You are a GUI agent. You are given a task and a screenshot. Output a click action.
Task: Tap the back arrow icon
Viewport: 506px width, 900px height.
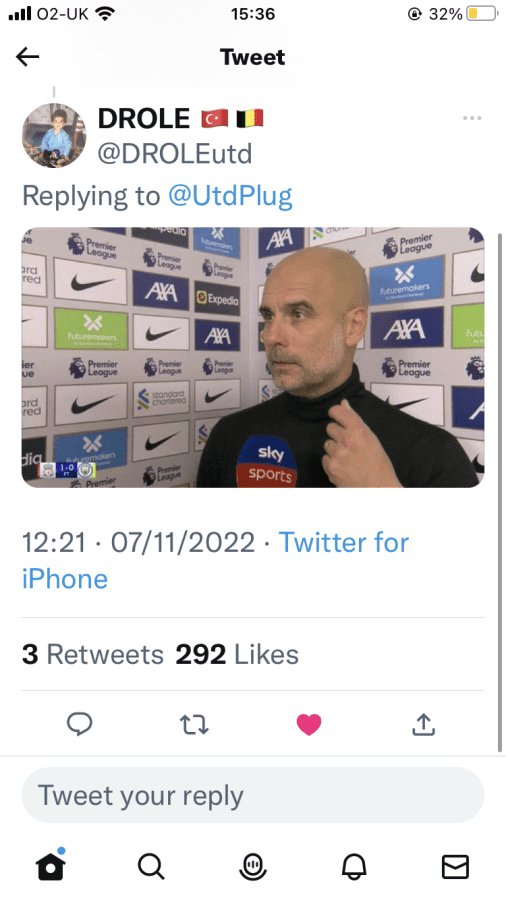coord(28,57)
